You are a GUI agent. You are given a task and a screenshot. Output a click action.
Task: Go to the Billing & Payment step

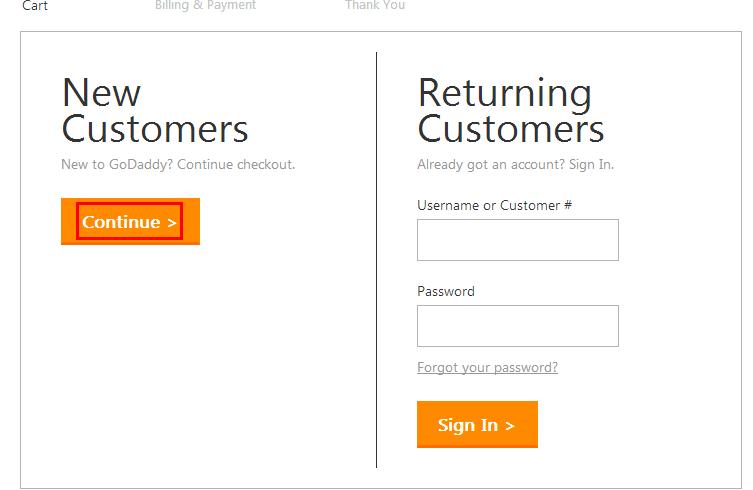(x=205, y=6)
